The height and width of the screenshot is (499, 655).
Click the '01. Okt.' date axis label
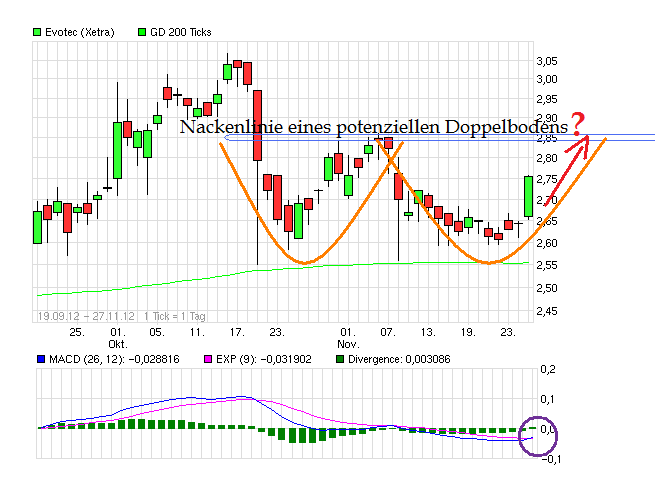pyautogui.click(x=118, y=338)
